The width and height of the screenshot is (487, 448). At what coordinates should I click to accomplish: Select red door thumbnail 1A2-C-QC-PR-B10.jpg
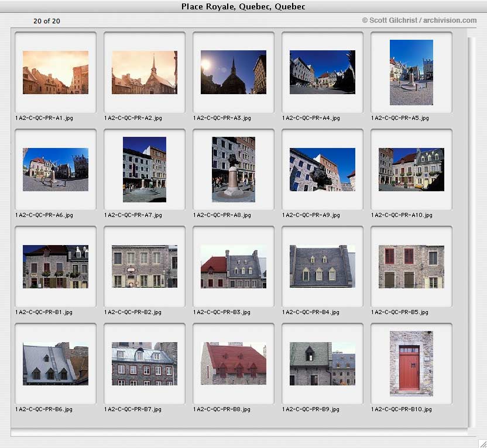(411, 364)
